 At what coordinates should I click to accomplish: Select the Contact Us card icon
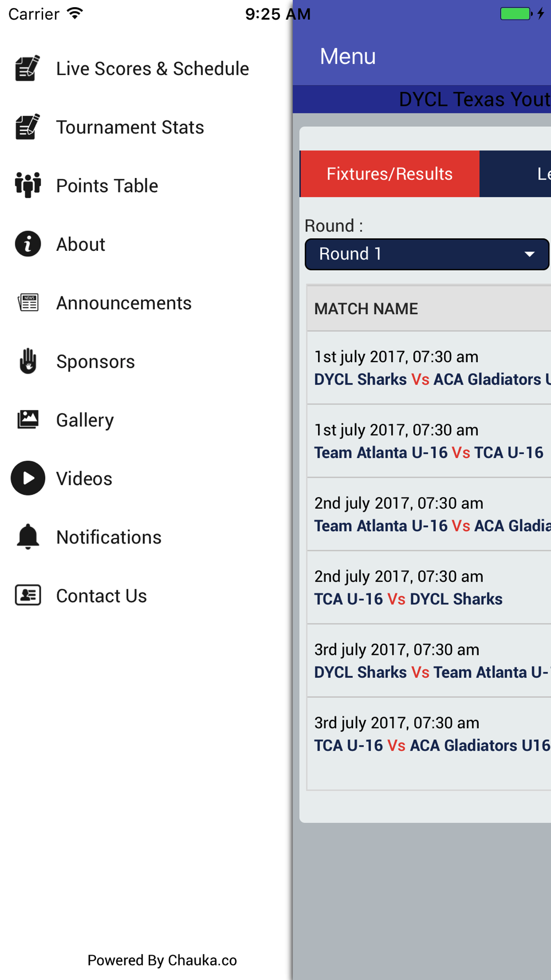(28, 595)
